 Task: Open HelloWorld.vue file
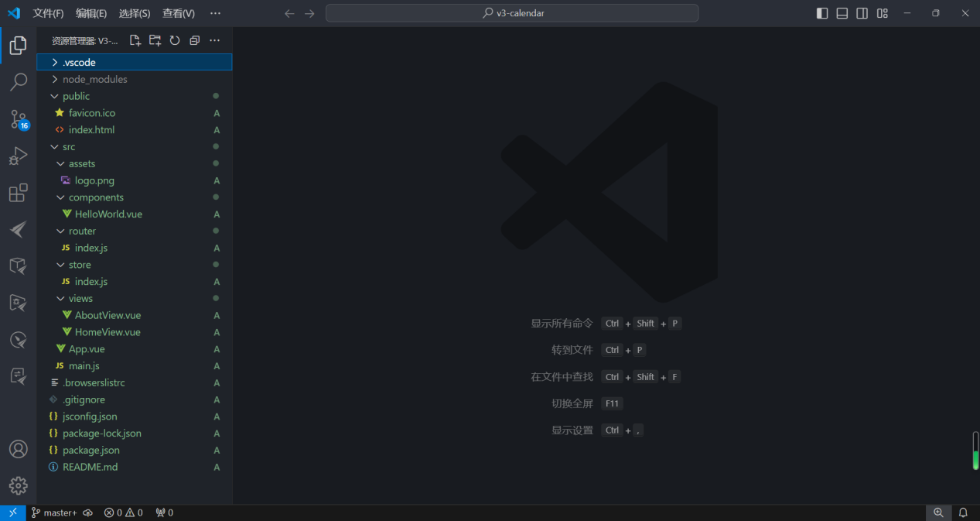pos(135,214)
